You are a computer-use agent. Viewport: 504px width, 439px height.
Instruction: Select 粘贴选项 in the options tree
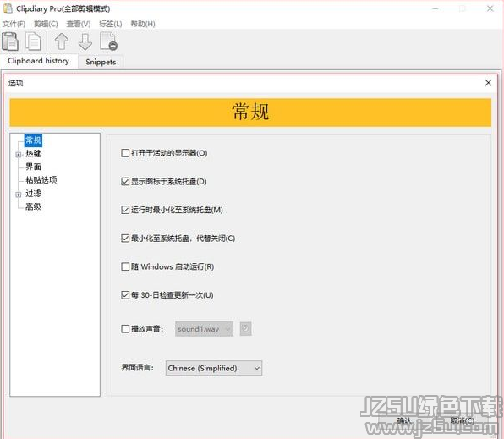(x=41, y=180)
